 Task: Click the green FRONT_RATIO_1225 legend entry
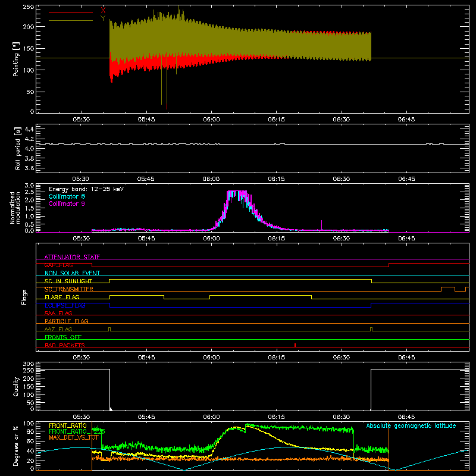click(x=77, y=431)
